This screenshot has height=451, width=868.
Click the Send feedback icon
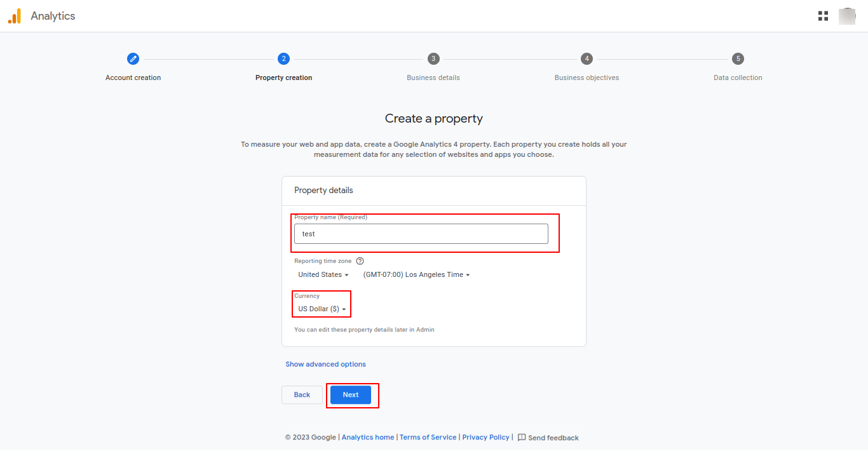pyautogui.click(x=522, y=438)
